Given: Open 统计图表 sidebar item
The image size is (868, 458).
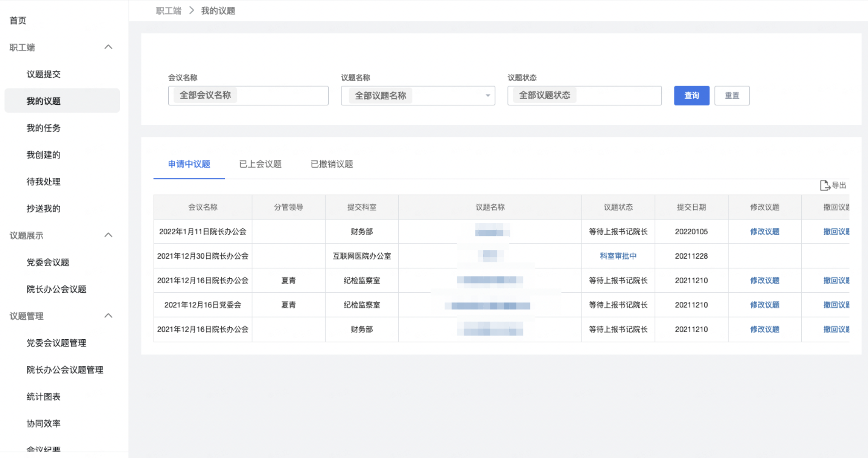Looking at the screenshot, I should tap(44, 396).
